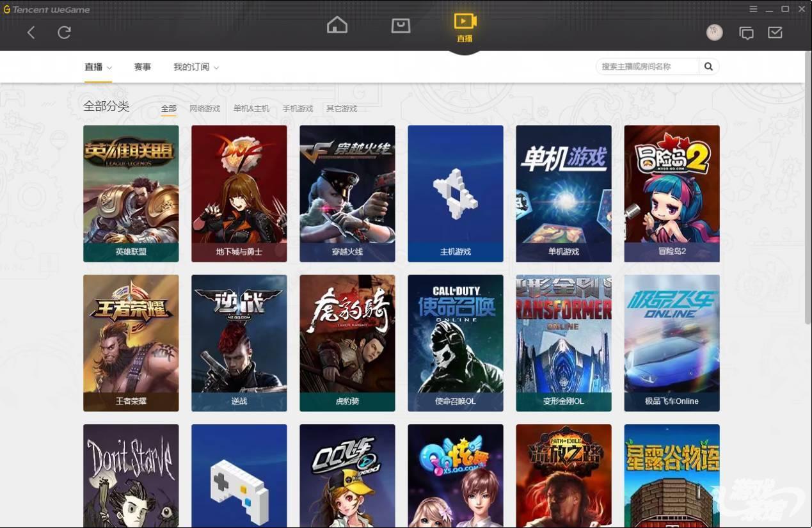Open the QQ炫舞 game card
Image resolution: width=812 pixels, height=528 pixels.
click(x=456, y=476)
